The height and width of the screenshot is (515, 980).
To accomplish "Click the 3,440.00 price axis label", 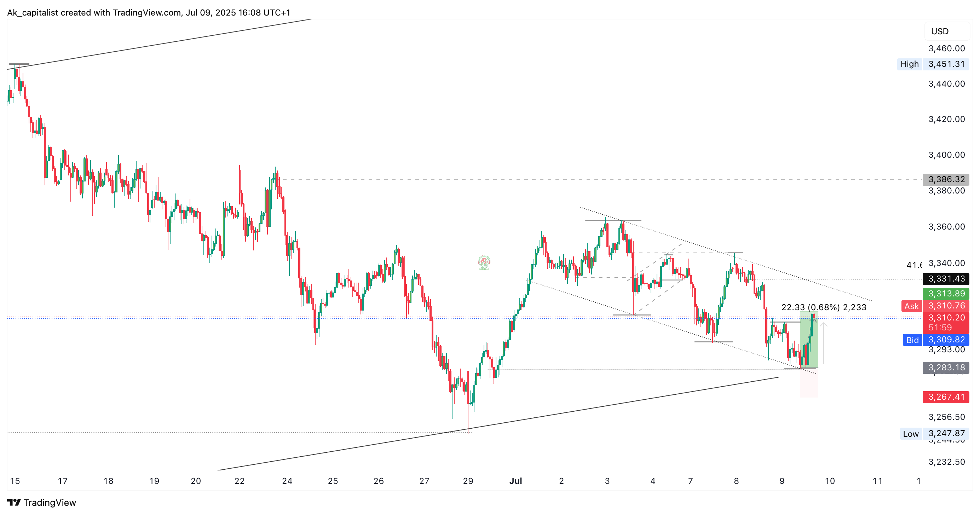I will click(x=946, y=84).
